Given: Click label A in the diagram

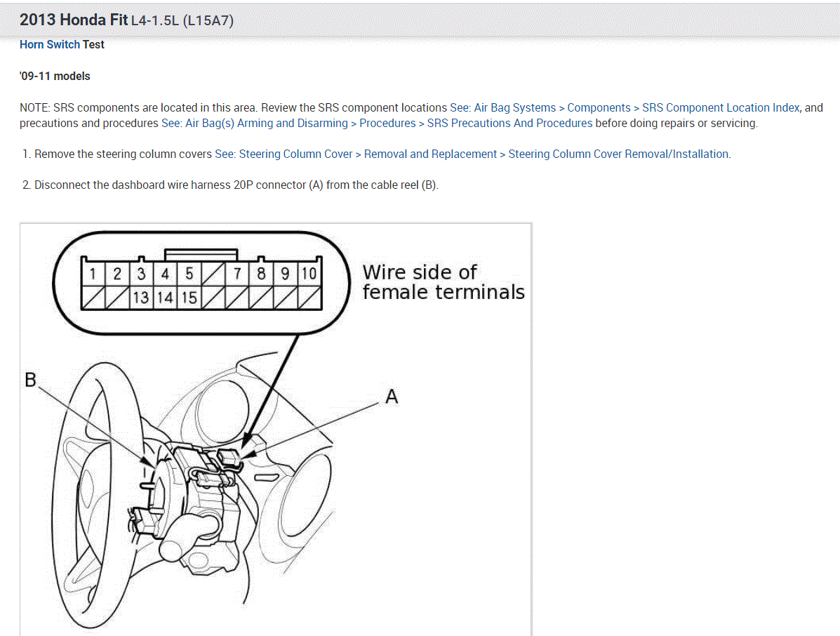Looking at the screenshot, I should point(392,397).
